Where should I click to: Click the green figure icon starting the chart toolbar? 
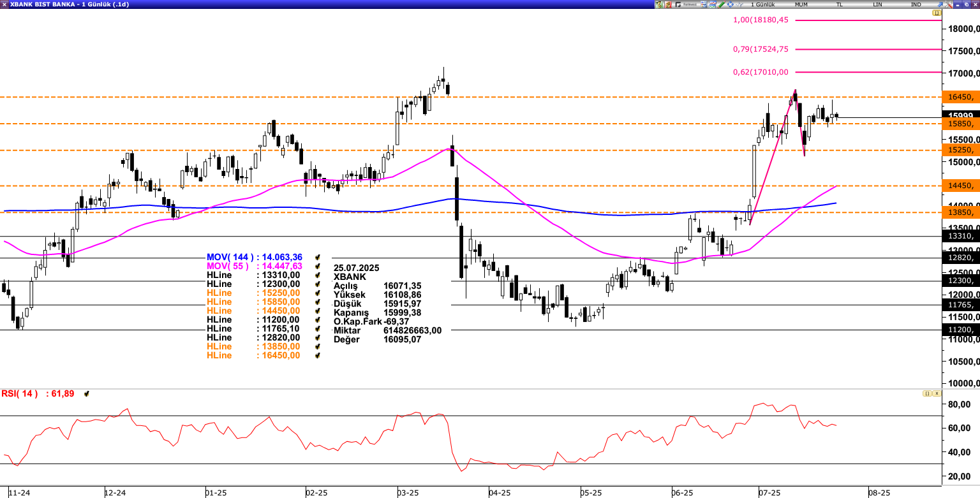coord(659,4)
